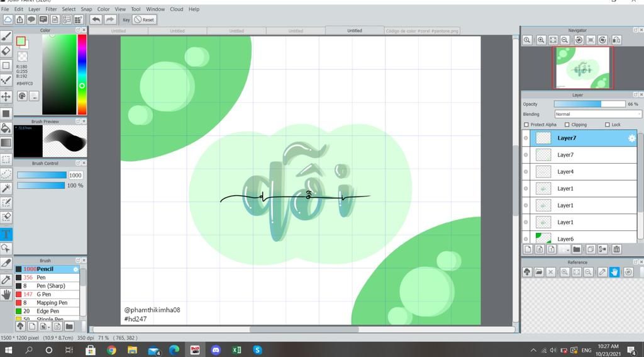The width and height of the screenshot is (644, 357).
Task: Activate eyedropper in Reference panel
Action: click(602, 272)
